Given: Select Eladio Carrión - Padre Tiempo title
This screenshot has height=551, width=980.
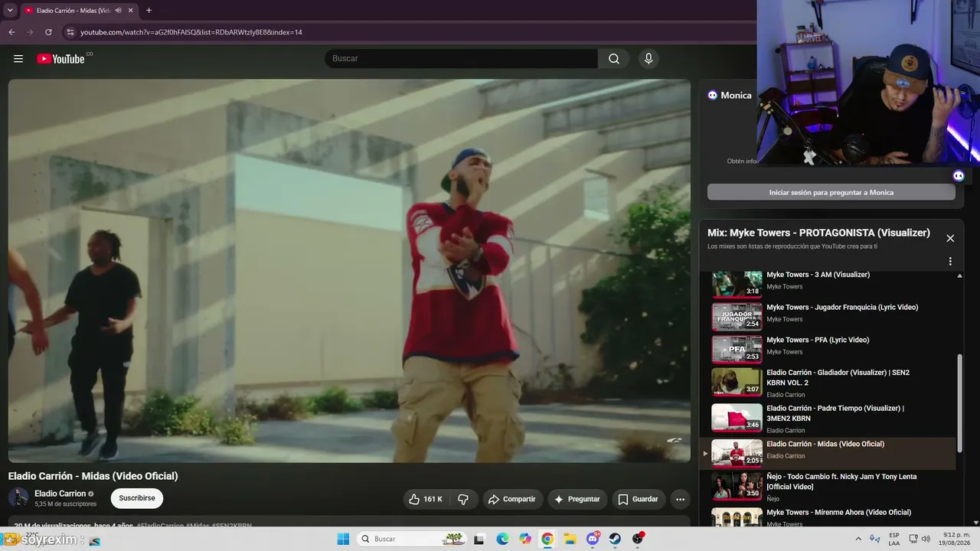Looking at the screenshot, I should click(x=835, y=413).
